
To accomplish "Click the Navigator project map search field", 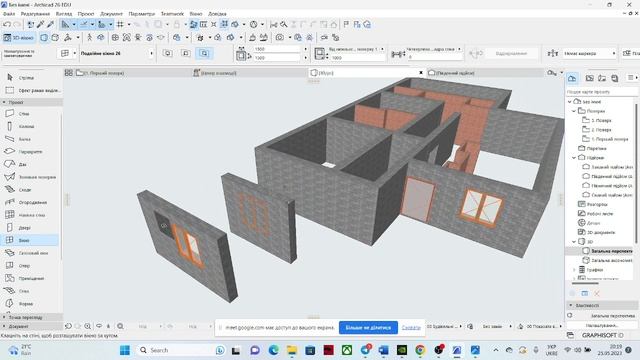I will coord(601,92).
